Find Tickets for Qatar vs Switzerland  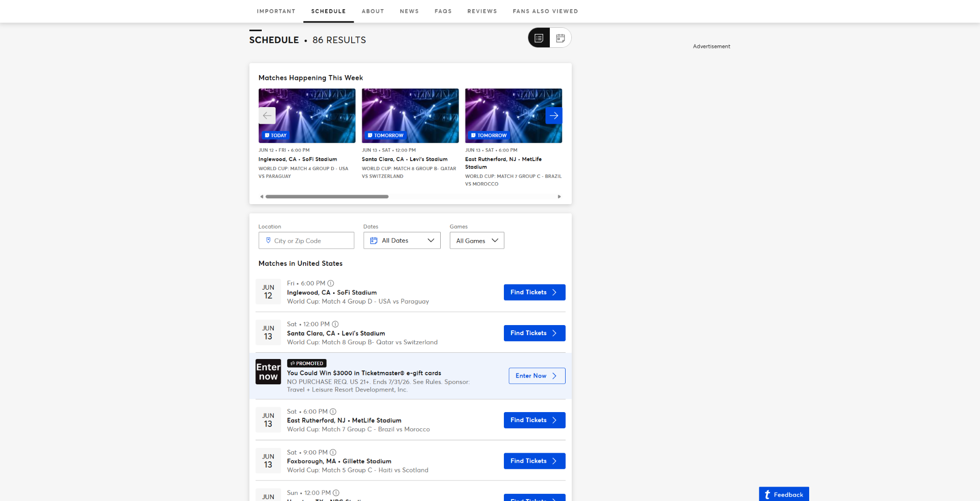point(535,333)
